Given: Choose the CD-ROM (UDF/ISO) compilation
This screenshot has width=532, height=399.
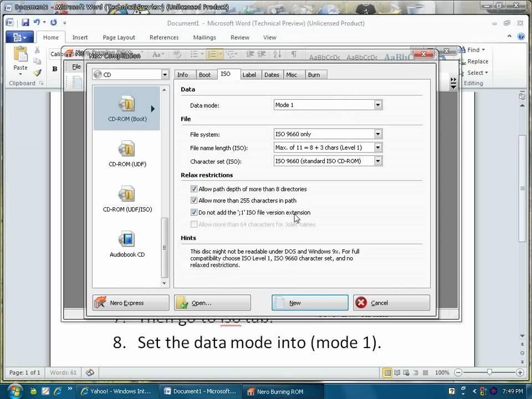Looking at the screenshot, I should click(127, 198).
